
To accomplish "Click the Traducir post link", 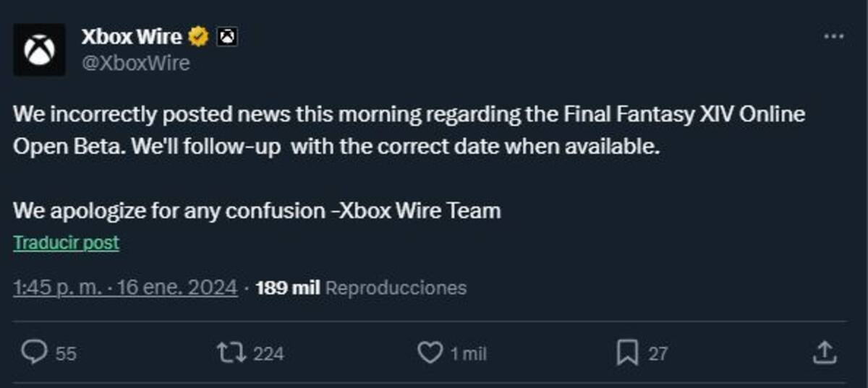I will tap(67, 243).
